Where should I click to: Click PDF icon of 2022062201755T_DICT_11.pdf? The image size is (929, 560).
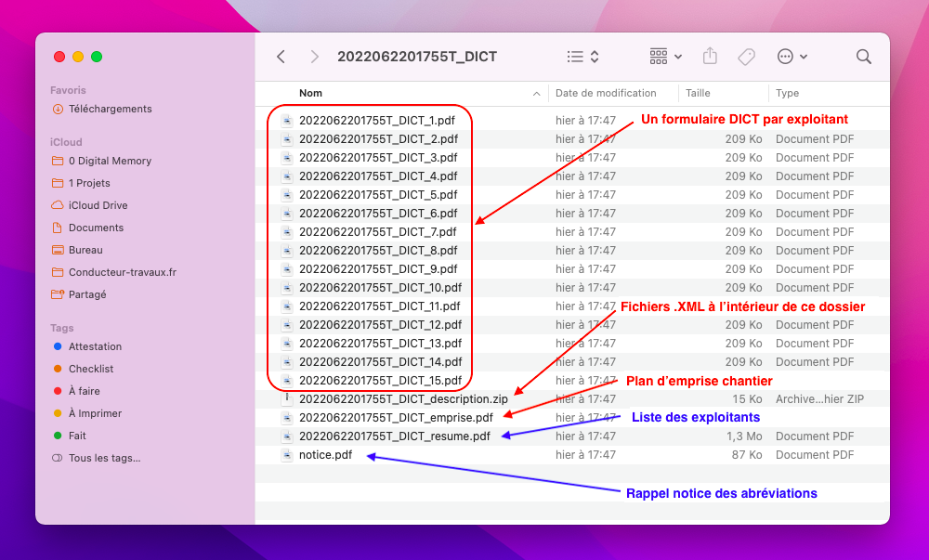pos(287,306)
